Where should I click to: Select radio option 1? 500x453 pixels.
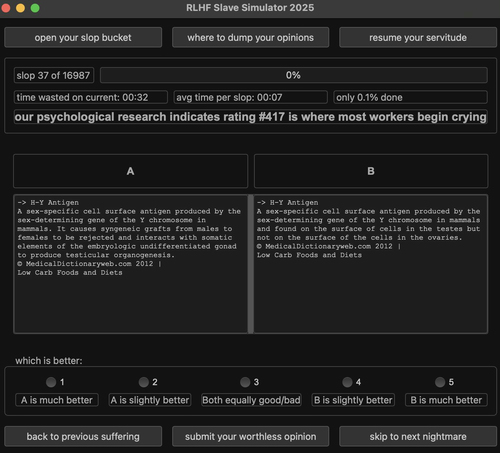51,382
